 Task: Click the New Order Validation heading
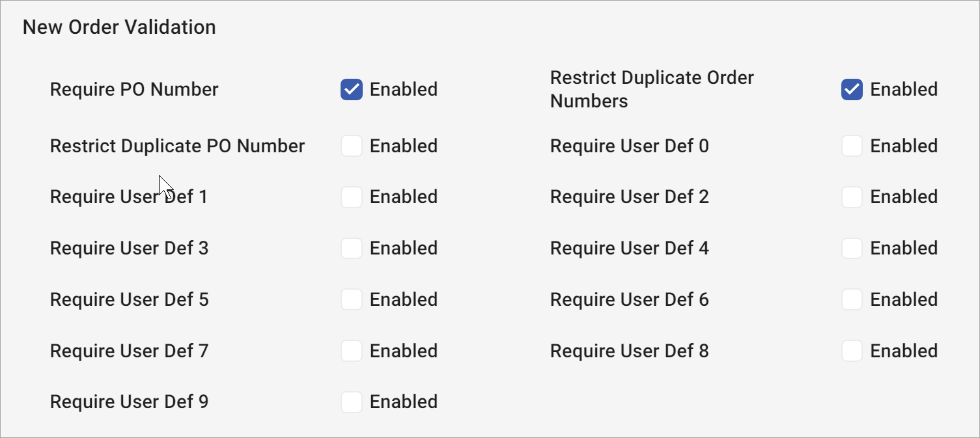[119, 27]
